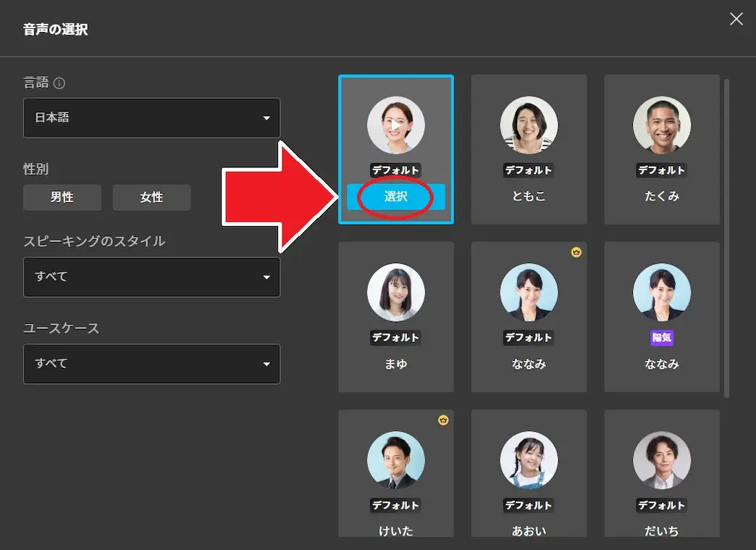756x550 pixels.
Task: Choose the だいち voice card
Action: coord(662,473)
